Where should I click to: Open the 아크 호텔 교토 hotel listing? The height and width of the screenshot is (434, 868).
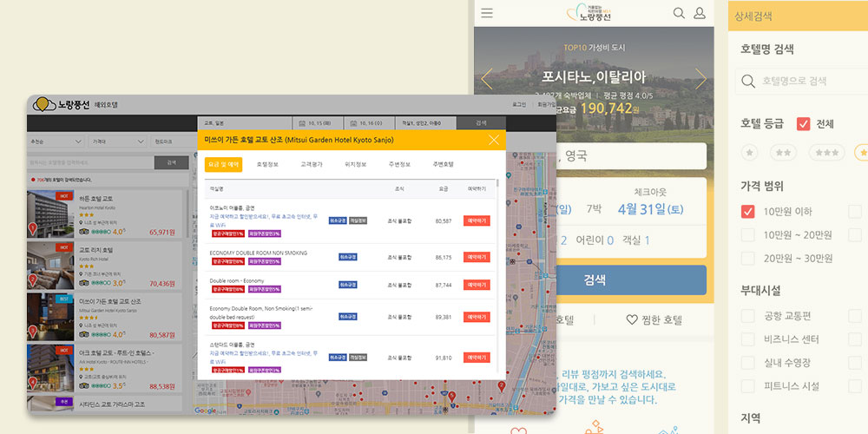tap(105, 367)
